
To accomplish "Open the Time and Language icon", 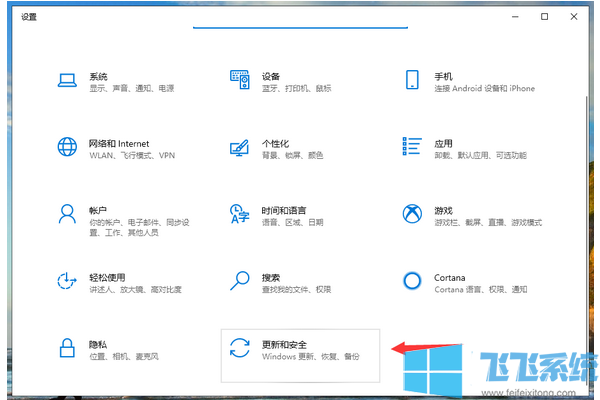I will [240, 214].
